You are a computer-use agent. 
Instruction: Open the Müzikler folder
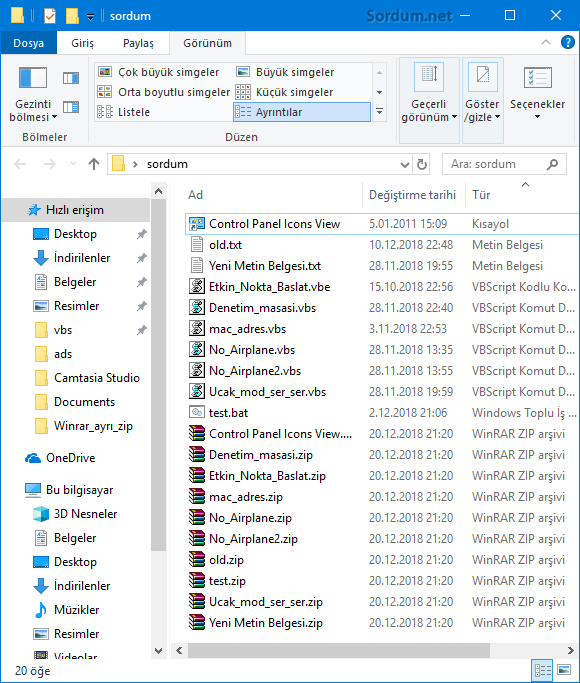click(x=77, y=610)
